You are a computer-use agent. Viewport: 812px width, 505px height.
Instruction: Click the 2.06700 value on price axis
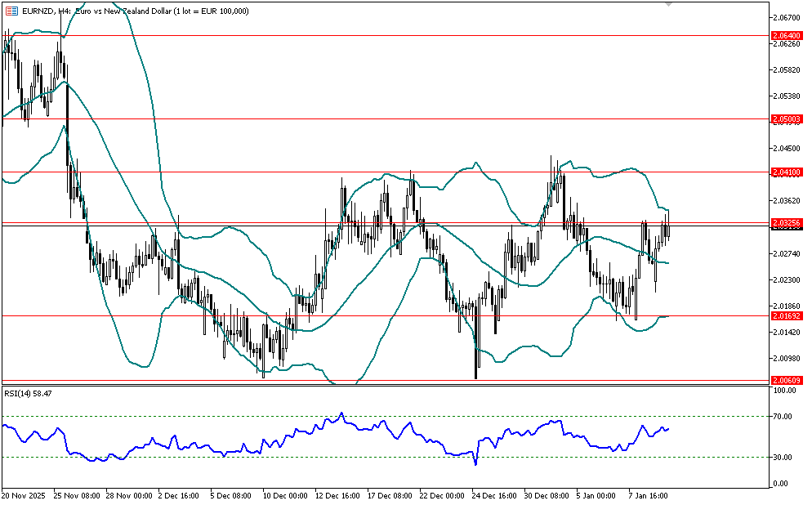(x=787, y=17)
